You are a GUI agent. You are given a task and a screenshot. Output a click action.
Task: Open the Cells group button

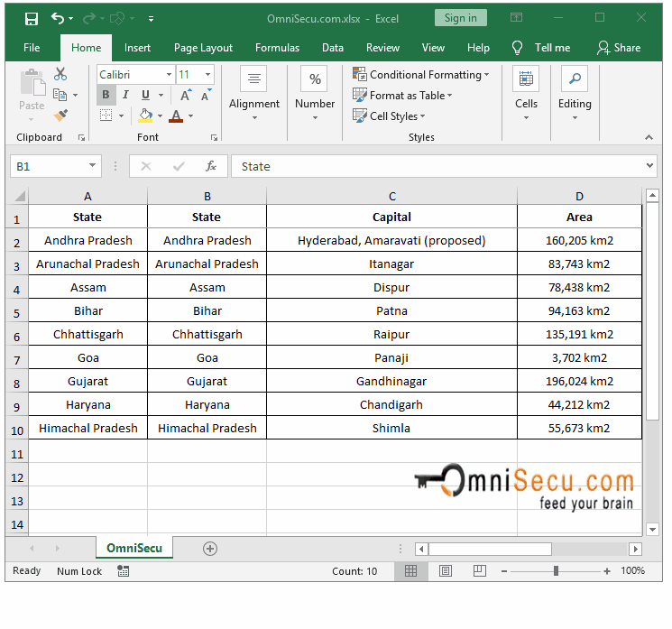tap(526, 94)
